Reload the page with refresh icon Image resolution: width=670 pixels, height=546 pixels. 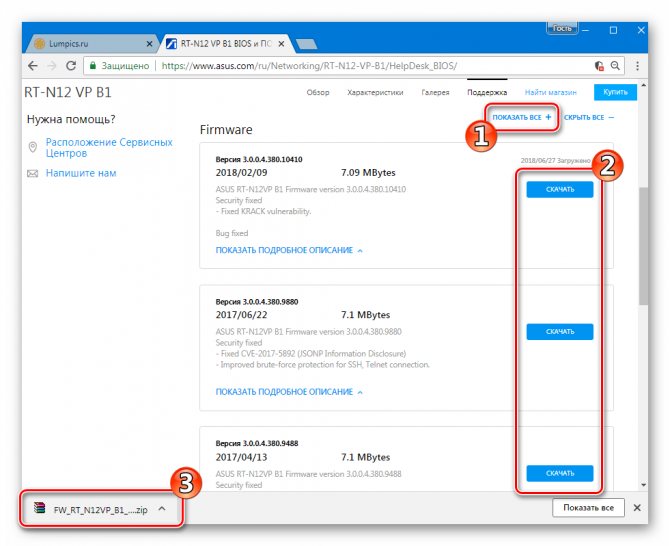click(71, 66)
